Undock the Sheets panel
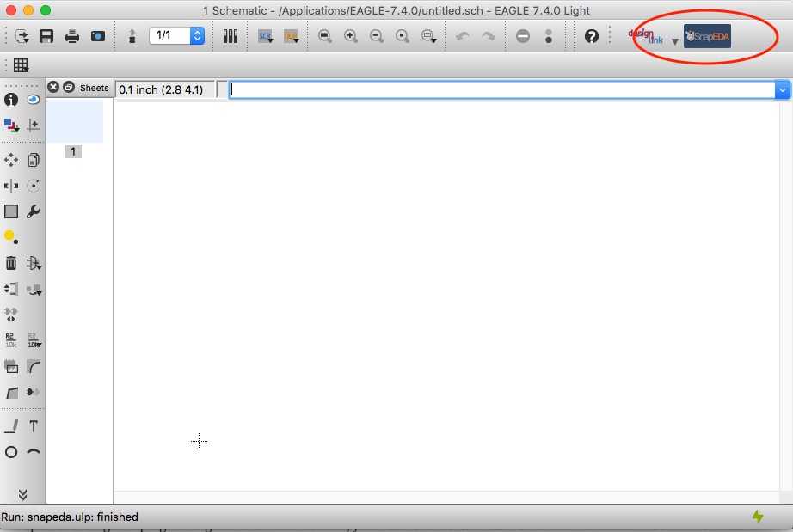Screen dimensions: 793x532 pos(69,87)
